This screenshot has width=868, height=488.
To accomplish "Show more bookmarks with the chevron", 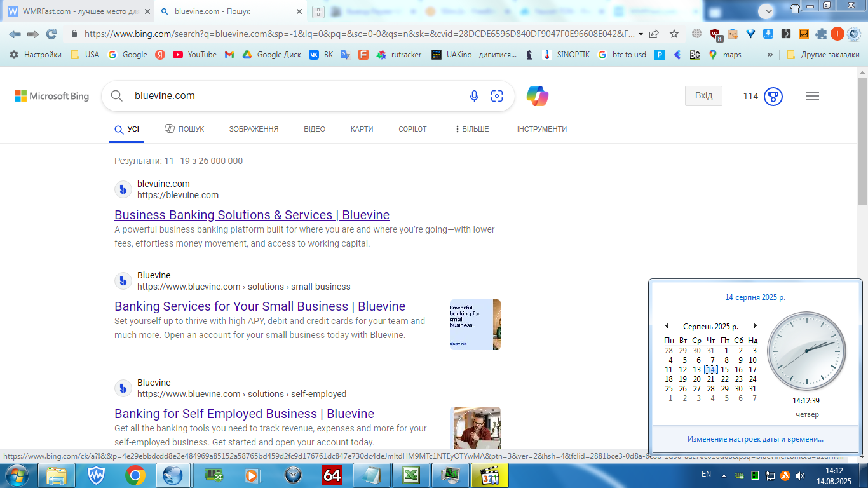I will 770,55.
